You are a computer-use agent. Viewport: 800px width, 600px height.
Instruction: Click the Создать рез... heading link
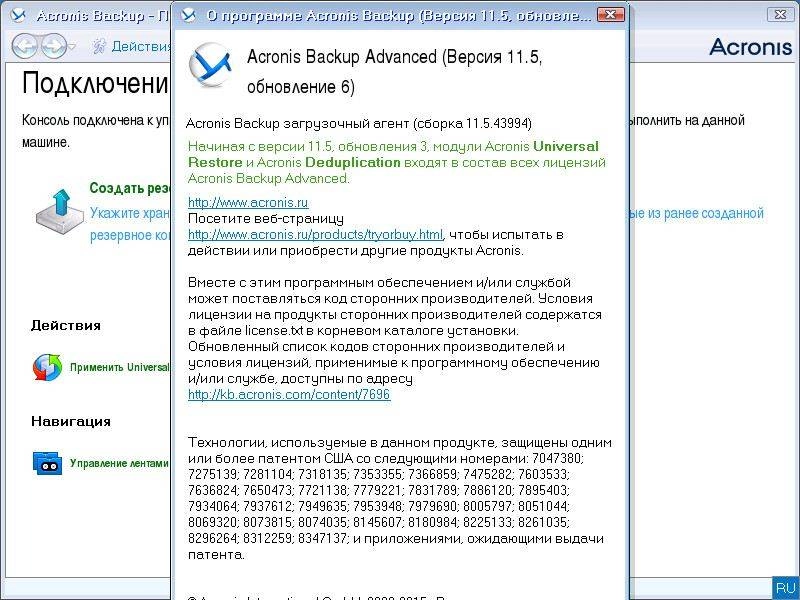tap(130, 188)
